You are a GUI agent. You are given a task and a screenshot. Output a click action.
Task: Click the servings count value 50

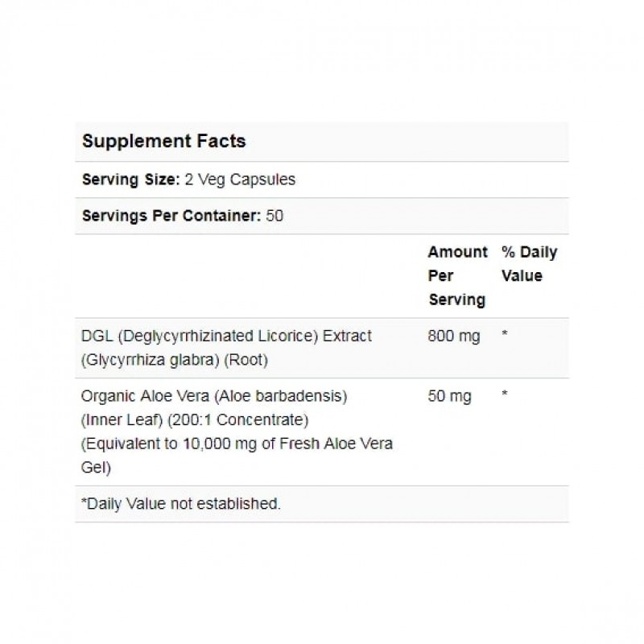coord(275,216)
